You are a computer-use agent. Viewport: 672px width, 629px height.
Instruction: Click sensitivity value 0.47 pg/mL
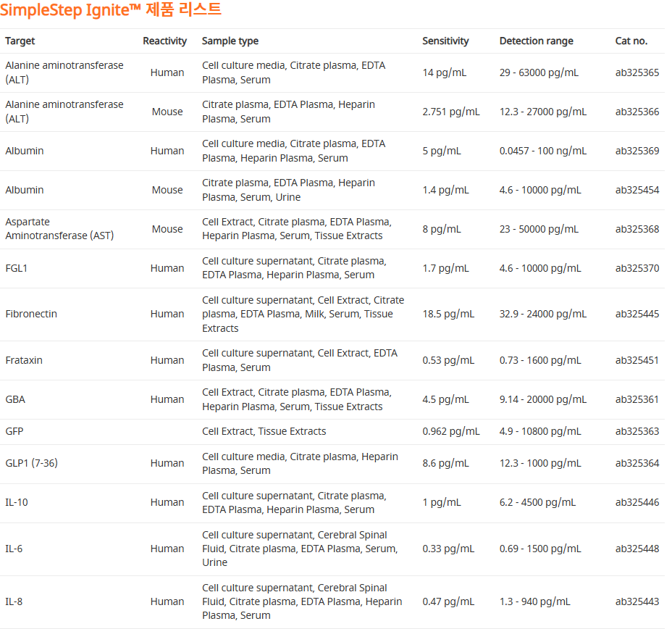click(448, 602)
